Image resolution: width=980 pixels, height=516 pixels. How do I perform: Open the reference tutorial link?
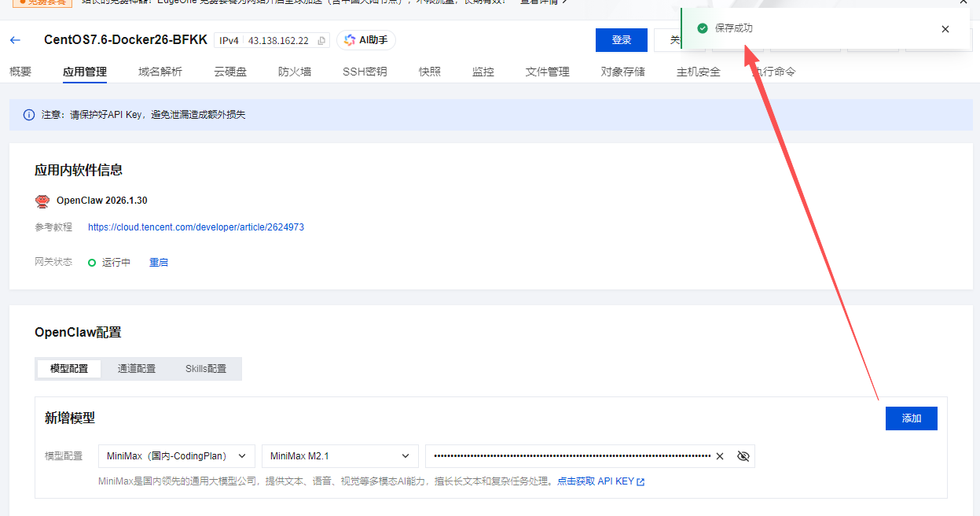(196, 227)
